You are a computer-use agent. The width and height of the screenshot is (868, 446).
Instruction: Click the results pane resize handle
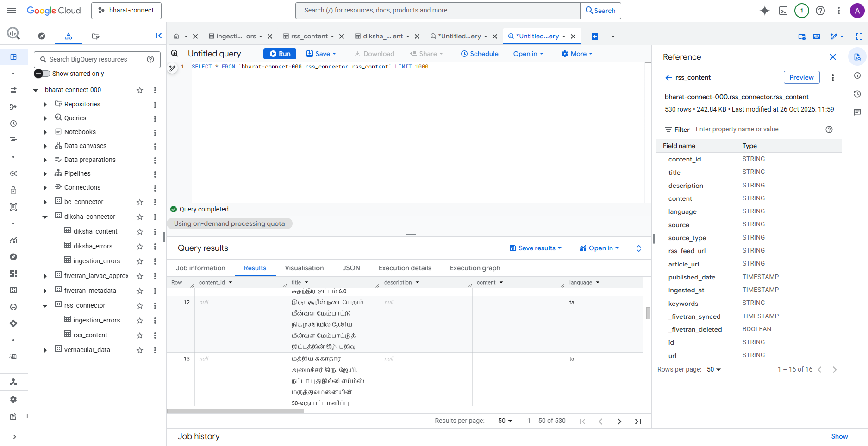[411, 235]
